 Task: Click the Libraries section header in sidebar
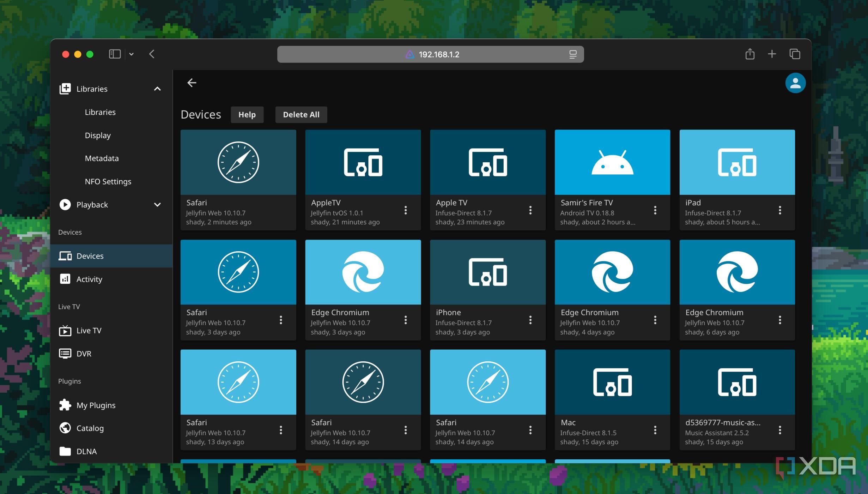[111, 89]
